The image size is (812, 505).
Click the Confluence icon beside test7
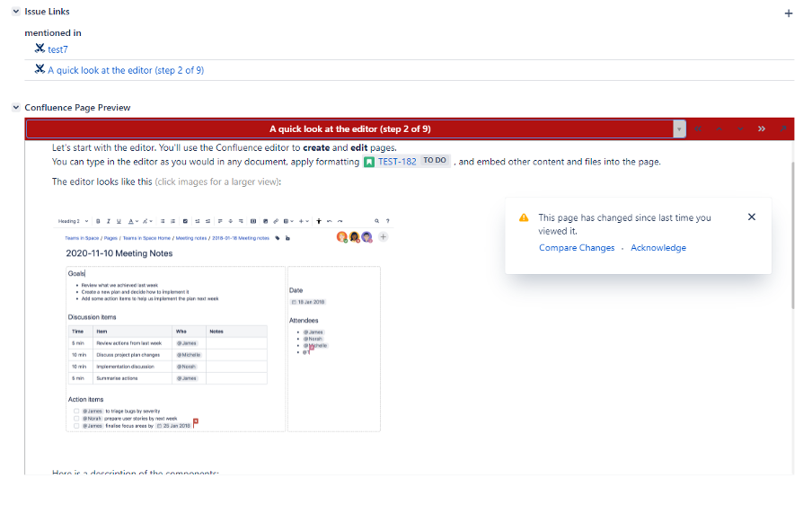[x=40, y=49]
